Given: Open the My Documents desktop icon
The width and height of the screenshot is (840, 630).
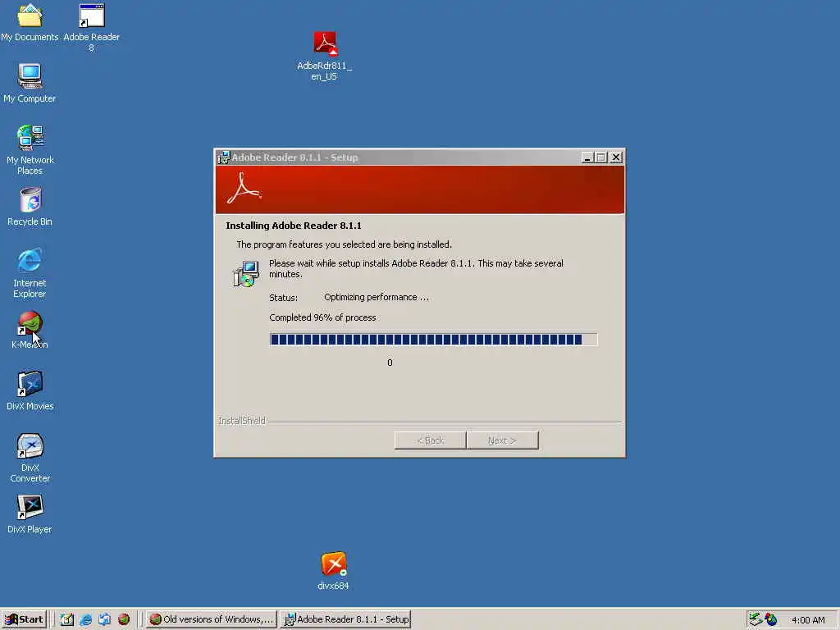Looking at the screenshot, I should [x=30, y=21].
